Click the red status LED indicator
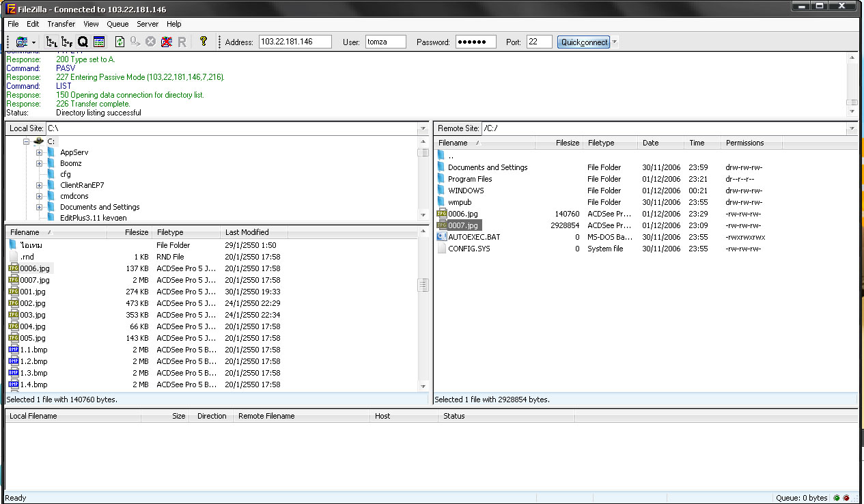The height and width of the screenshot is (504, 864). click(846, 498)
